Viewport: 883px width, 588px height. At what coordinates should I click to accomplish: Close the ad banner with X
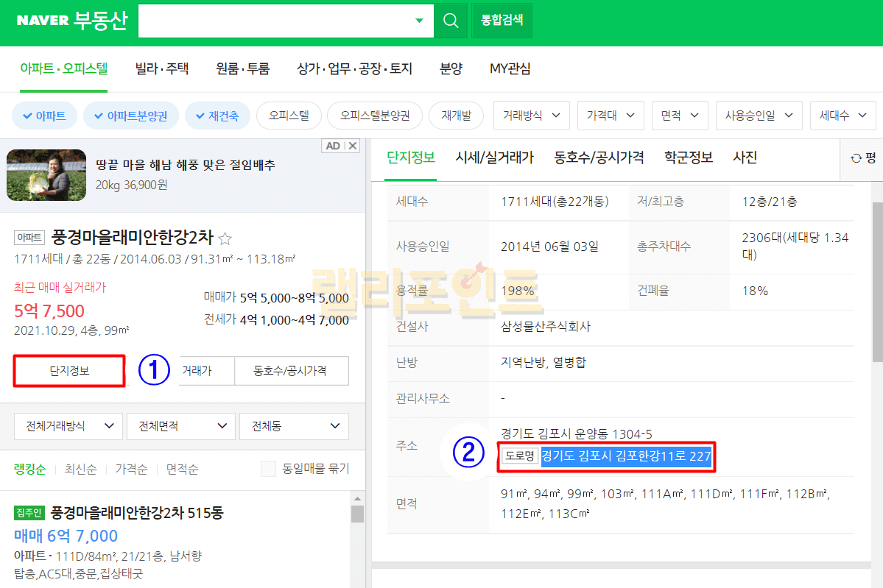353,146
